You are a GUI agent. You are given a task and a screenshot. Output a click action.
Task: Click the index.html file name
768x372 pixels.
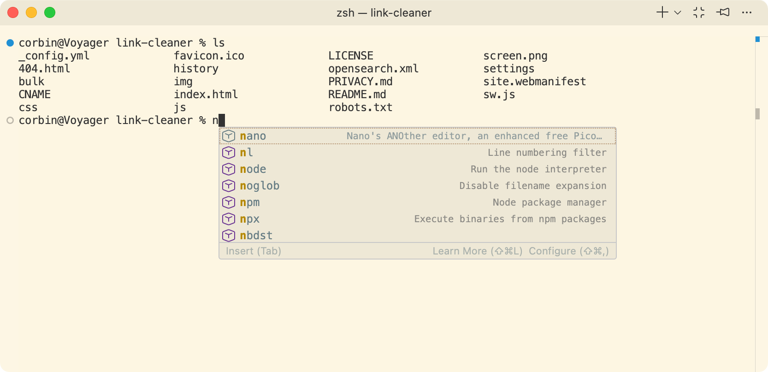click(x=206, y=94)
